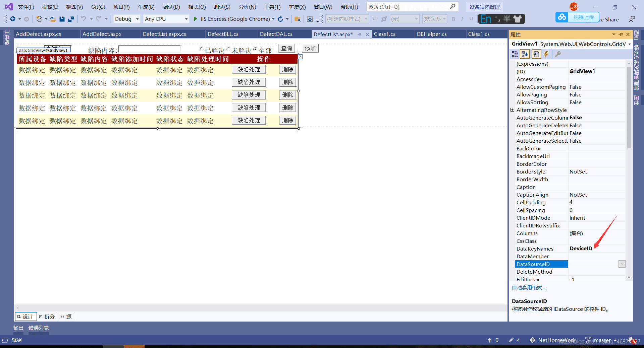Screen dimensions: 644x348
Task: Click the 自动套用格式 link
Action: (x=529, y=288)
